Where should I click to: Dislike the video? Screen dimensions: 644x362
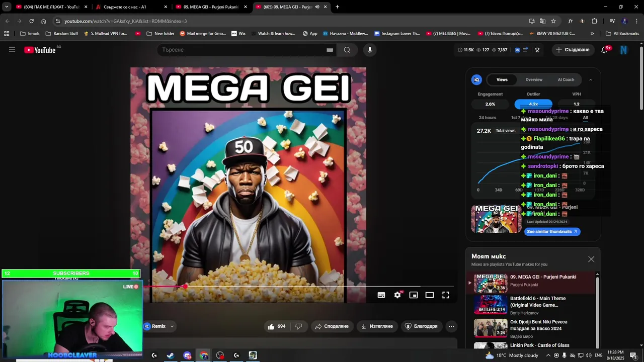298,326
